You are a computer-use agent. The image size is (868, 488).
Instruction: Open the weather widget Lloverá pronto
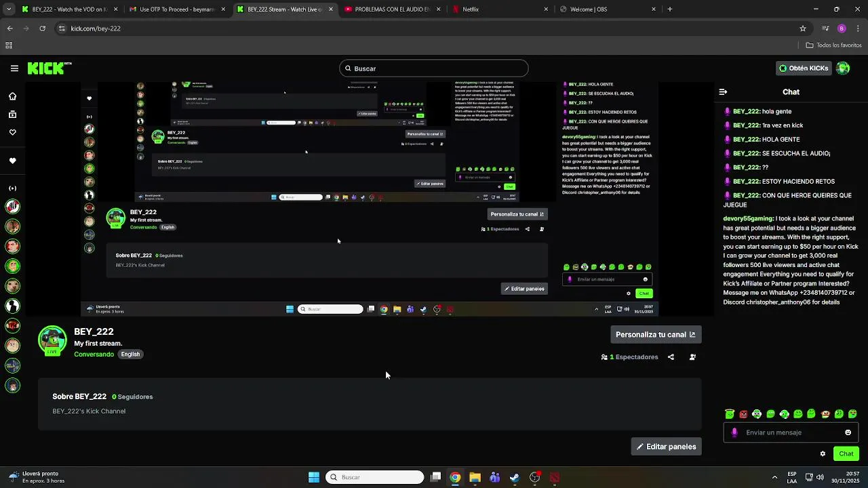point(37,477)
